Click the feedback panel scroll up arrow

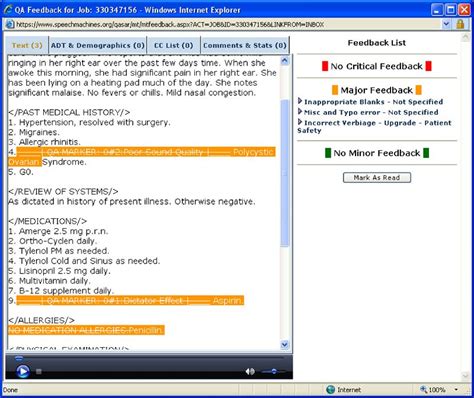466,38
